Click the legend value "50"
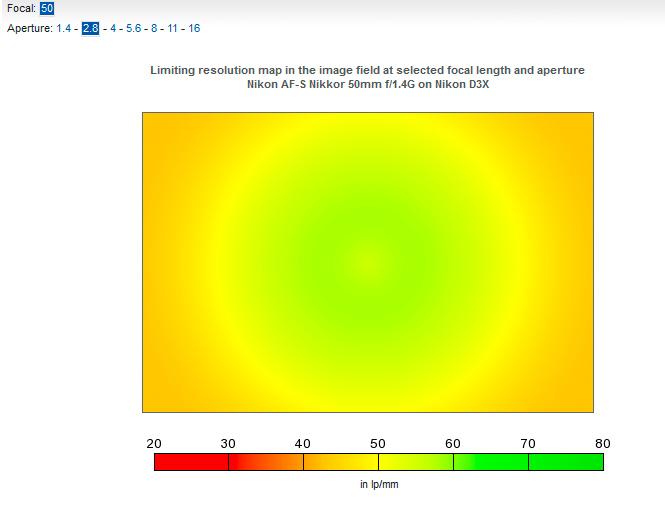Viewport: 665px width, 510px height. [378, 443]
